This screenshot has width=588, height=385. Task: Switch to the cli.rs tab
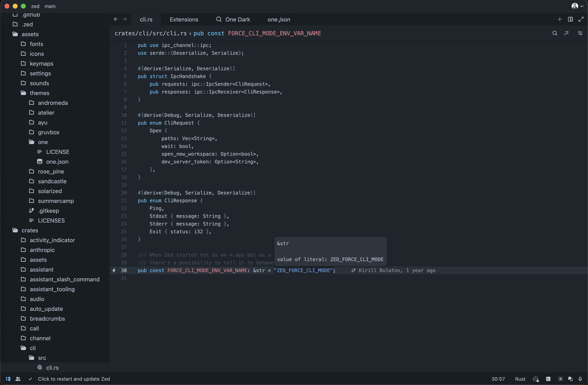tap(146, 19)
